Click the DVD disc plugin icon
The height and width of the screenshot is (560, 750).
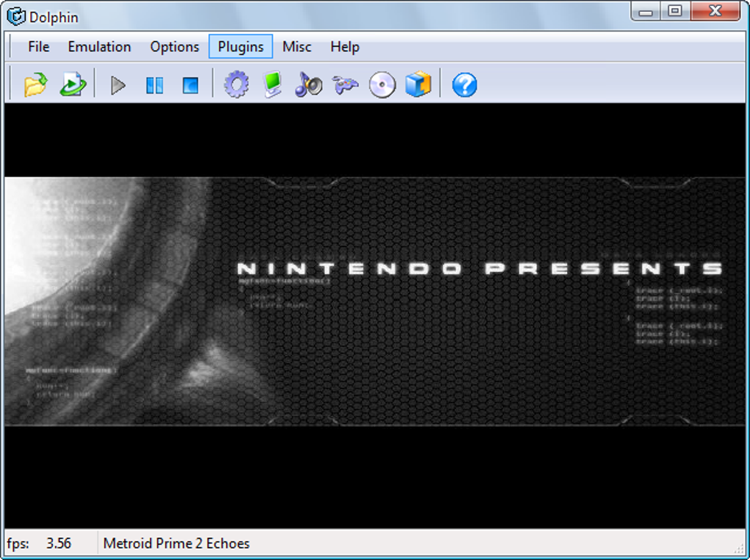(x=382, y=85)
